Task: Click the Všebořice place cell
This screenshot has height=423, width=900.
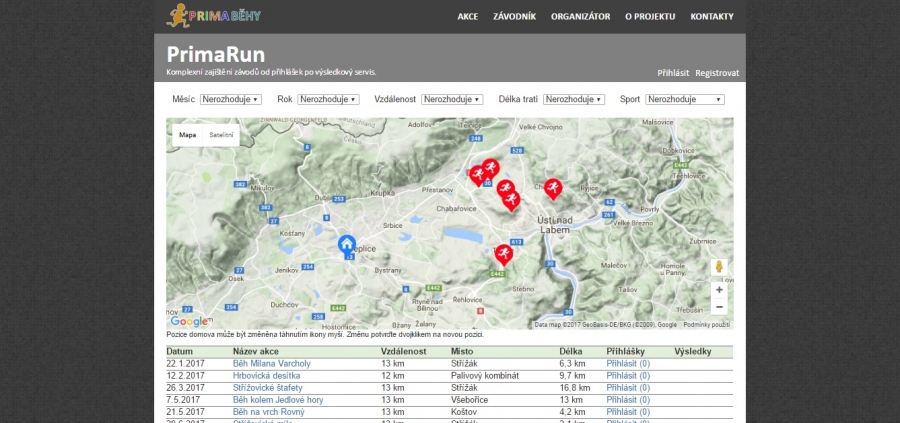Action: [x=470, y=399]
